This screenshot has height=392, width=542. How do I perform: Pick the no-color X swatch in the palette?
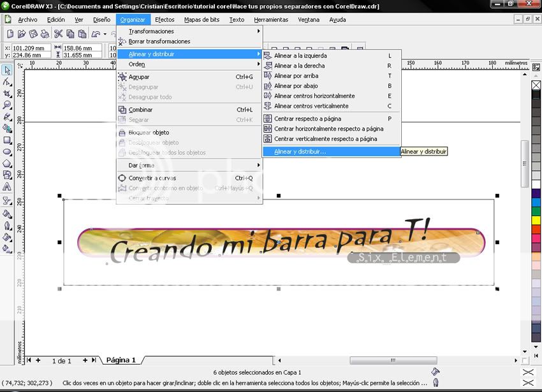pos(536,85)
